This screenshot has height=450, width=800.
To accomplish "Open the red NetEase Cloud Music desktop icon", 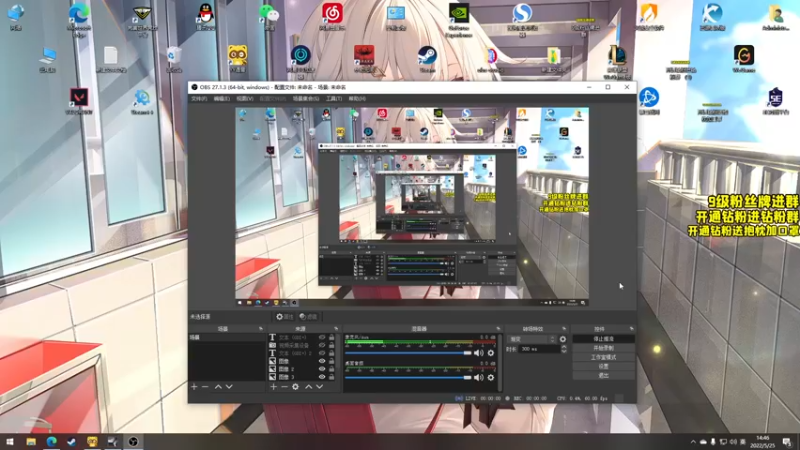I will pos(332,16).
